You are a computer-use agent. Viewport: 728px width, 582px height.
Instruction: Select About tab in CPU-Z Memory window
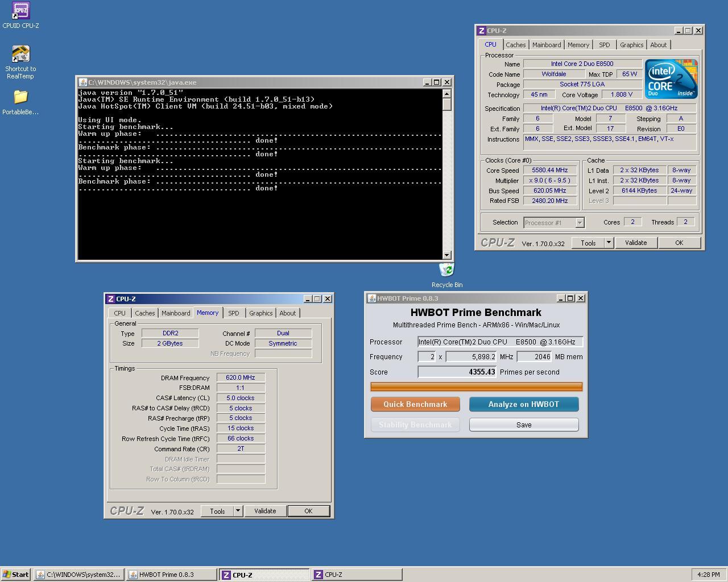[x=287, y=313]
